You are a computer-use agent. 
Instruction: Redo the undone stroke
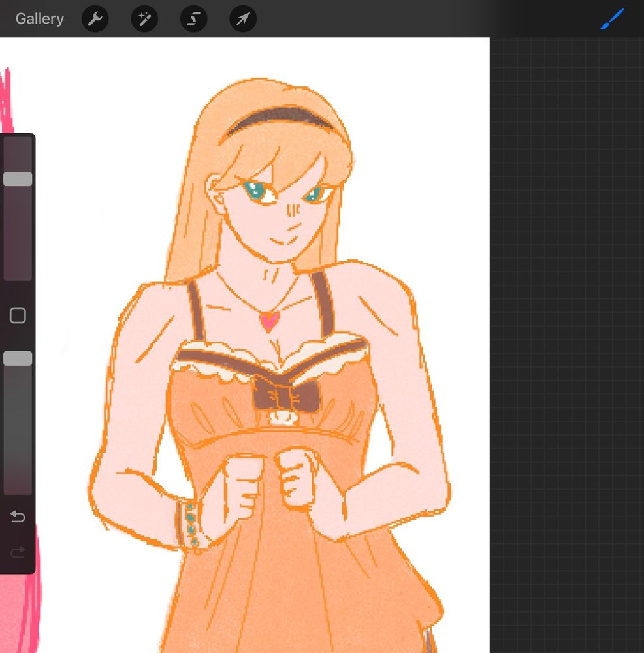click(18, 552)
